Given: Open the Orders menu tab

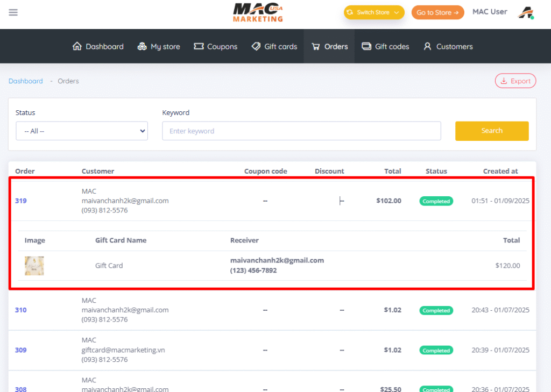Looking at the screenshot, I should [329, 46].
